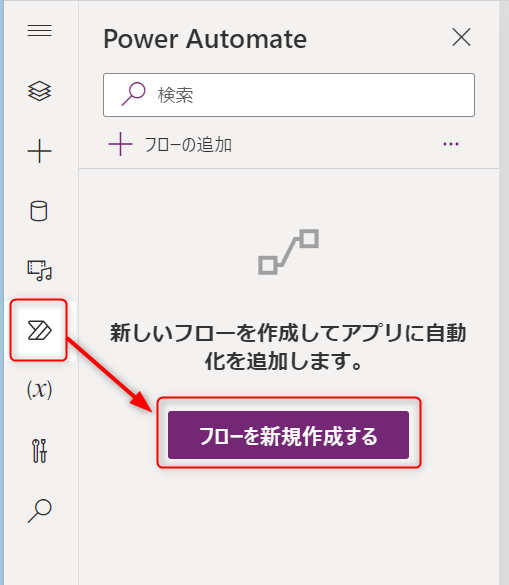
Task: Open the Data cylinder icon
Action: (x=39, y=211)
